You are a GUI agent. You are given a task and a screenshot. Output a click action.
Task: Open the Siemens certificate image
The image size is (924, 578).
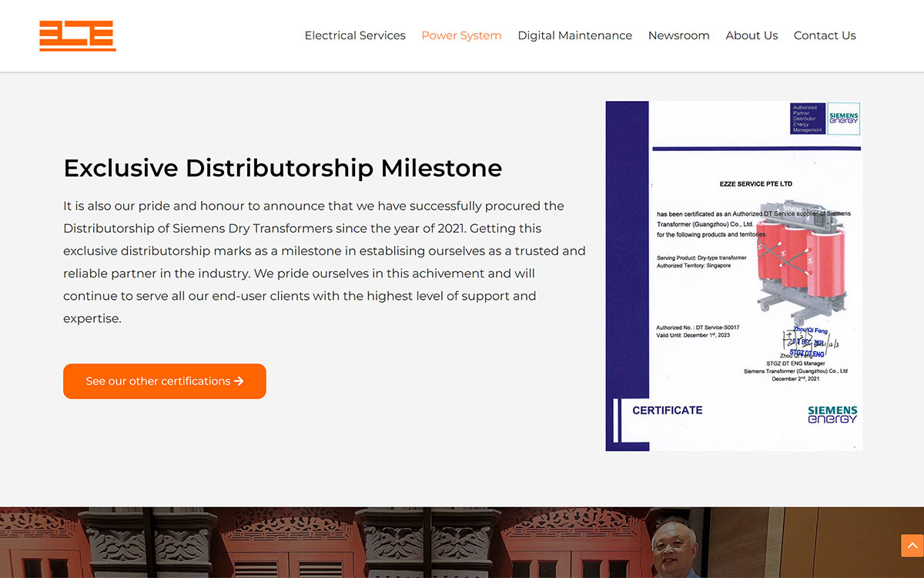pos(734,276)
